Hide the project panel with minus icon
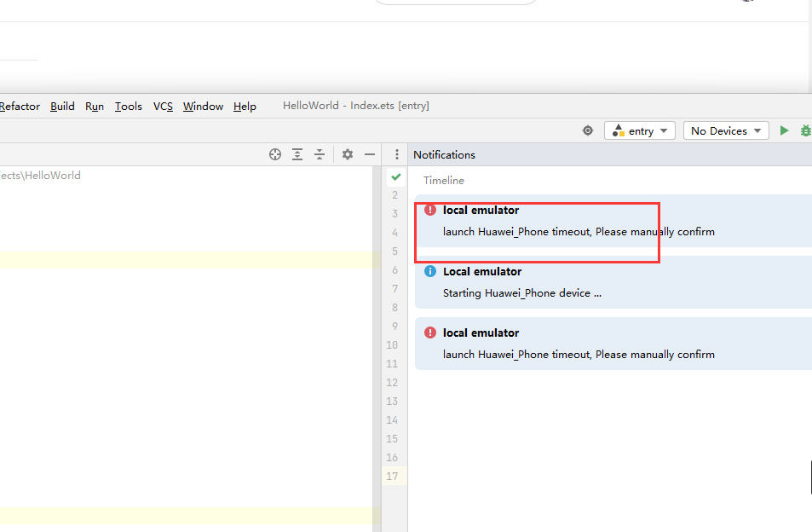Screen dimensions: 812x532 (x=370, y=154)
